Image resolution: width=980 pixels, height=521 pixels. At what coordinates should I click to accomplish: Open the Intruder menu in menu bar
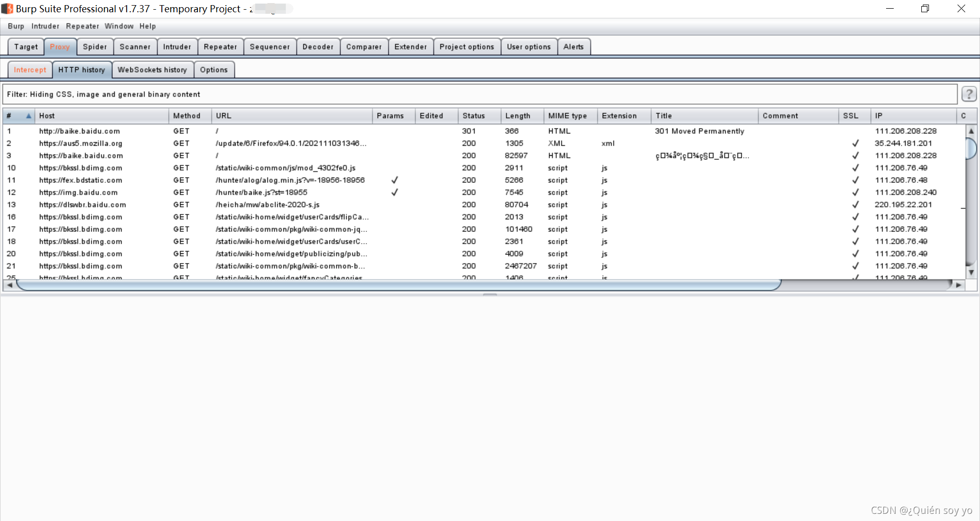pos(45,26)
